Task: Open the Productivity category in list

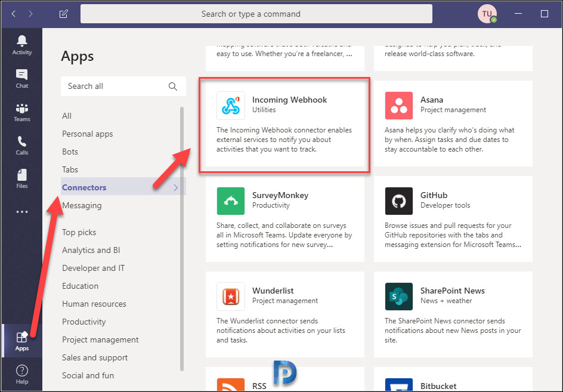Action: point(83,322)
